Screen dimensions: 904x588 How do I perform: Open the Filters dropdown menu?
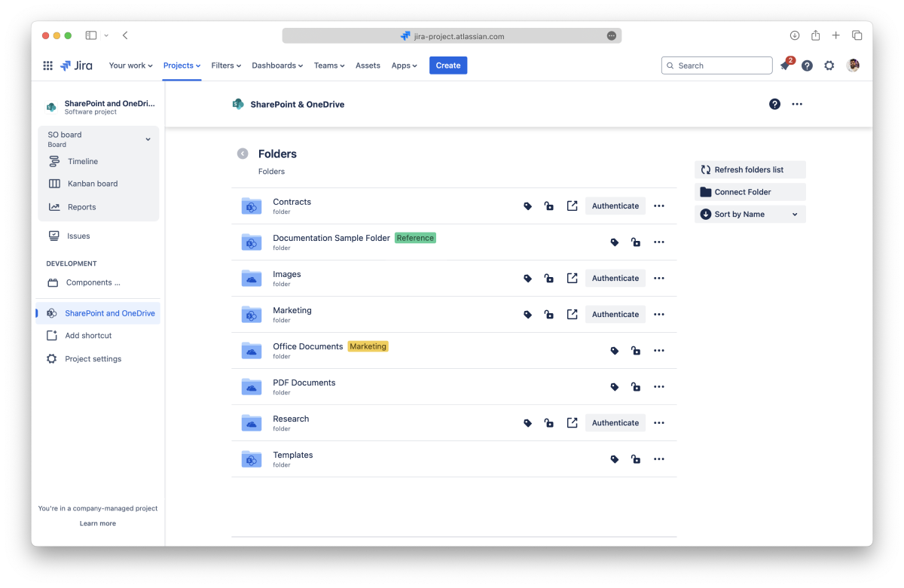coord(226,66)
